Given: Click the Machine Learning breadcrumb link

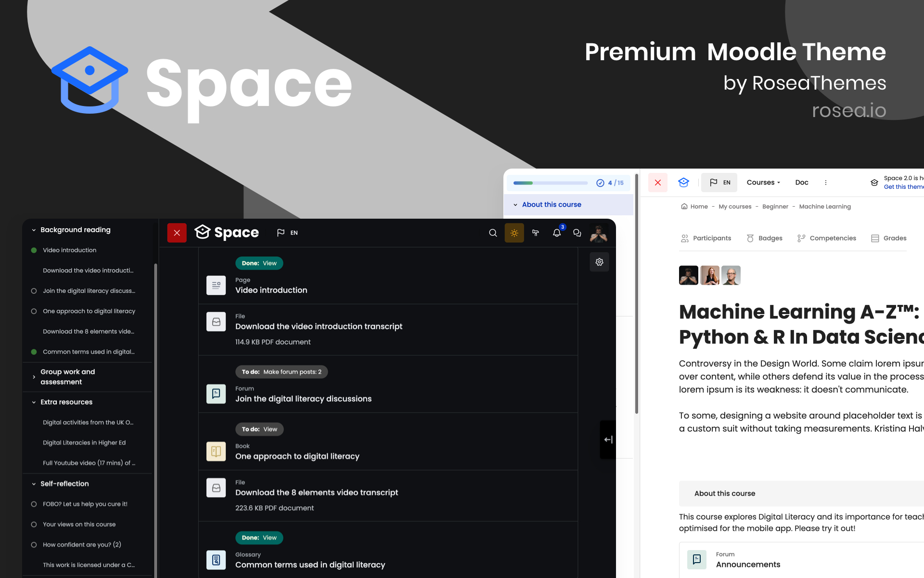Looking at the screenshot, I should click(x=825, y=207).
